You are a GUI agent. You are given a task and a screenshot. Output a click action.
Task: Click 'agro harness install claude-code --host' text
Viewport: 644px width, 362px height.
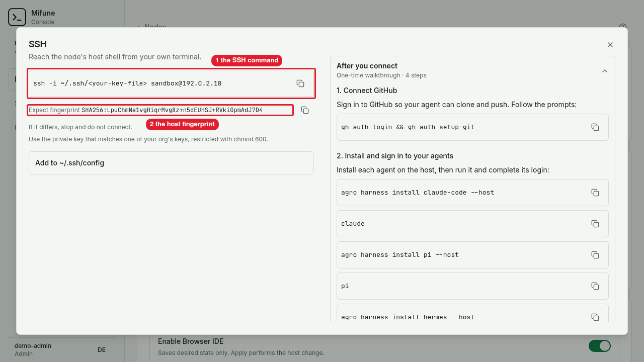(418, 193)
